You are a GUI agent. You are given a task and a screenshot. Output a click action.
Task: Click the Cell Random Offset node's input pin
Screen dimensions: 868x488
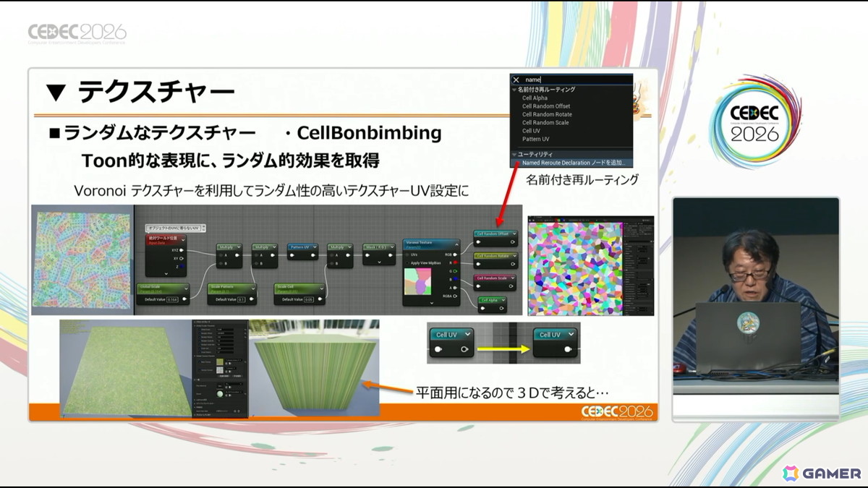[478, 242]
